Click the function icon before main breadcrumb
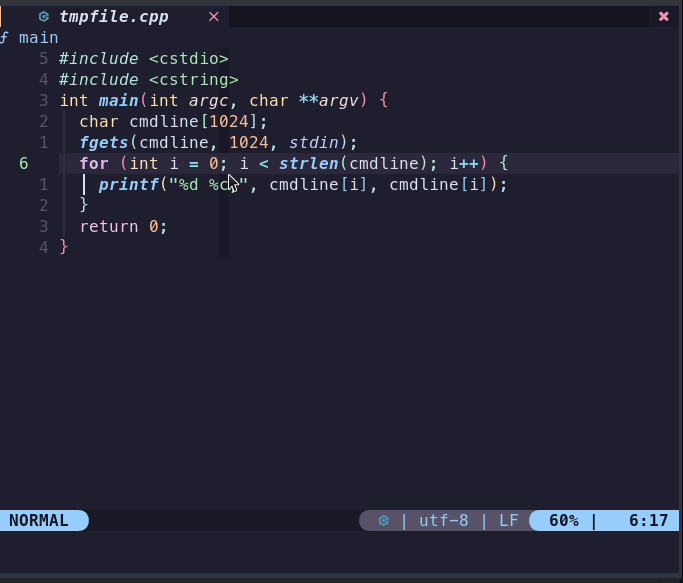This screenshot has width=683, height=583. tap(4, 38)
